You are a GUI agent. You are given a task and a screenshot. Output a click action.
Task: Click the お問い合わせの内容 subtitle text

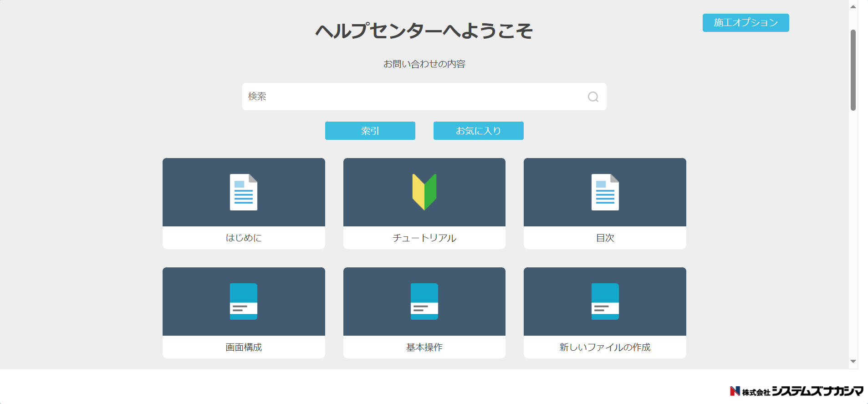[424, 64]
